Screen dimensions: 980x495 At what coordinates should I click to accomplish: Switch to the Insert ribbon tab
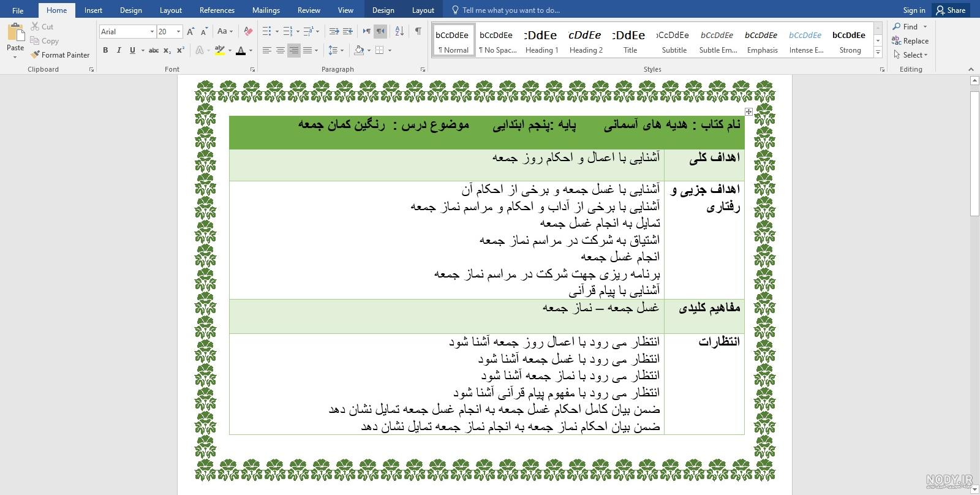point(93,10)
